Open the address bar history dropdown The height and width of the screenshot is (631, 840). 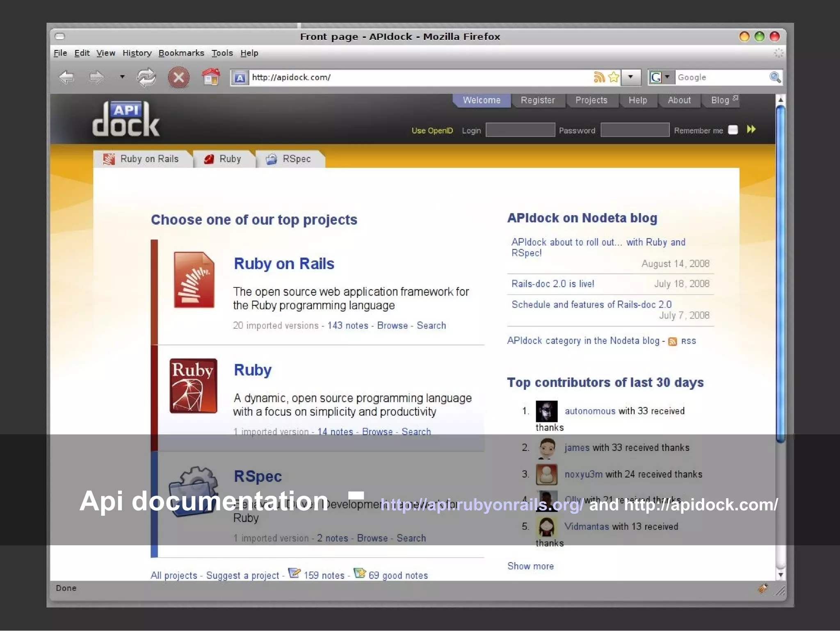pos(631,77)
